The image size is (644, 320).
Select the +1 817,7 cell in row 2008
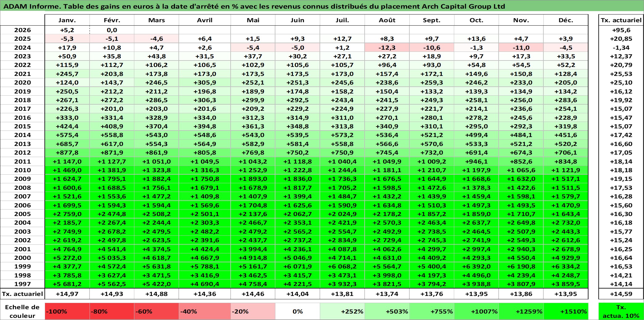[x=298, y=188]
